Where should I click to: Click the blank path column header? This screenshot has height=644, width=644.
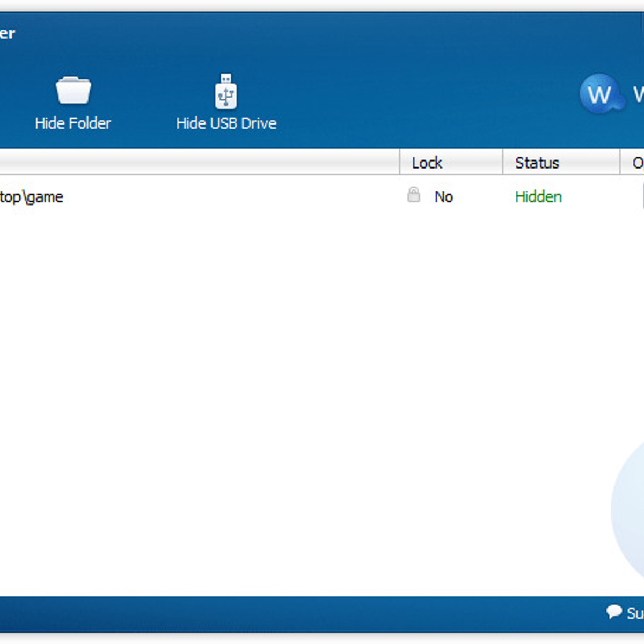pyautogui.click(x=199, y=163)
